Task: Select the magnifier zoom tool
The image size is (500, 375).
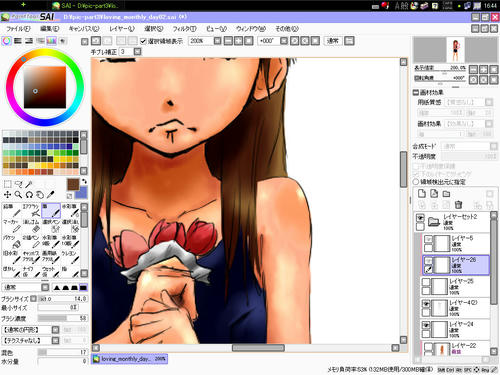Action: (18, 194)
